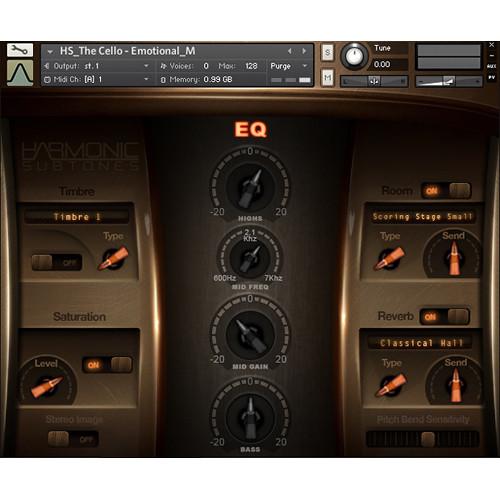
Task: Click the Mid Gain EQ knob
Action: click(x=250, y=335)
